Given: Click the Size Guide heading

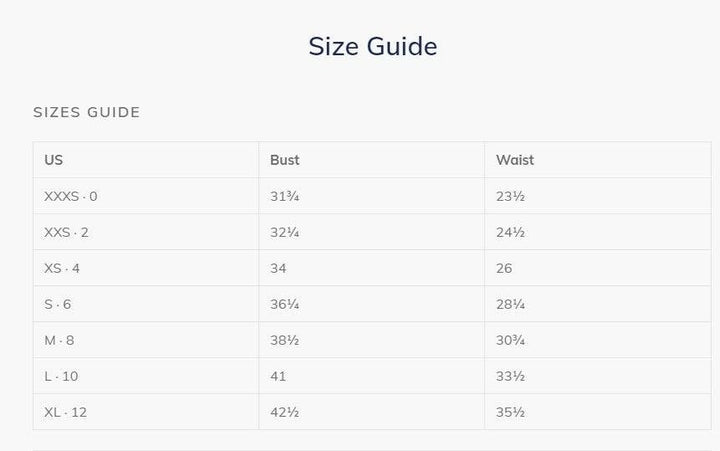Looking at the screenshot, I should click(372, 46).
